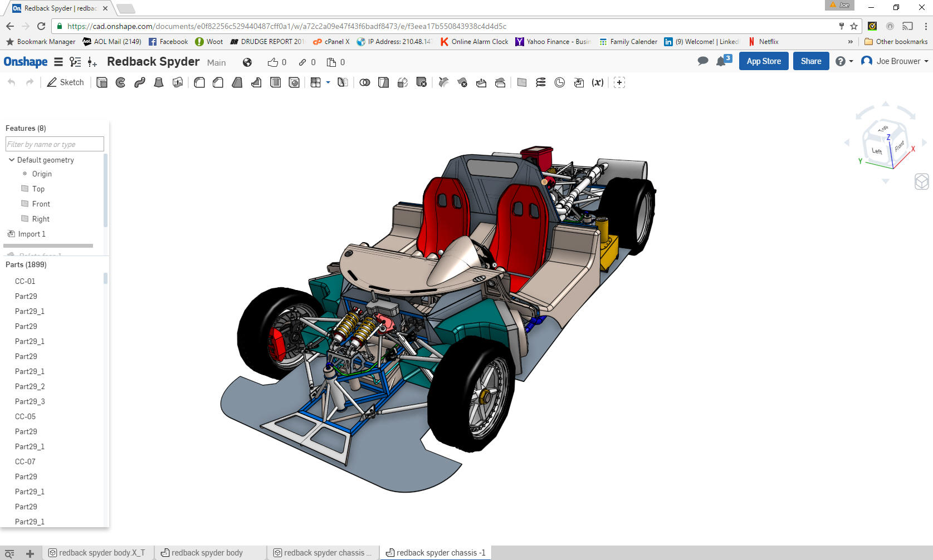933x560 pixels.
Task: Open the App Store
Action: point(763,61)
